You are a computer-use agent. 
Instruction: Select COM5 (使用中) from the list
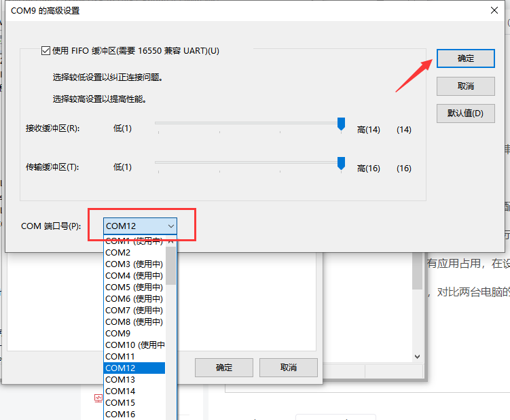pyautogui.click(x=134, y=287)
